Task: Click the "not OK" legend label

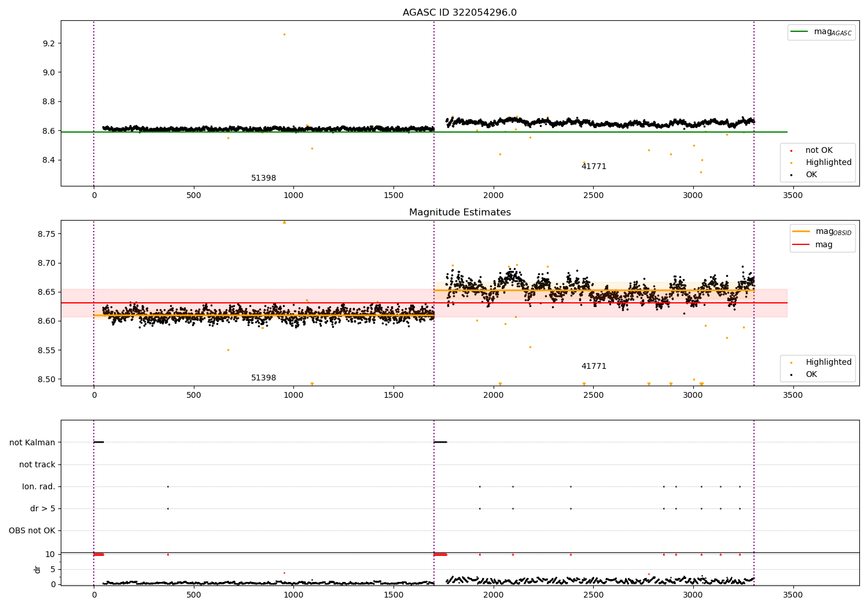Action: [x=819, y=151]
